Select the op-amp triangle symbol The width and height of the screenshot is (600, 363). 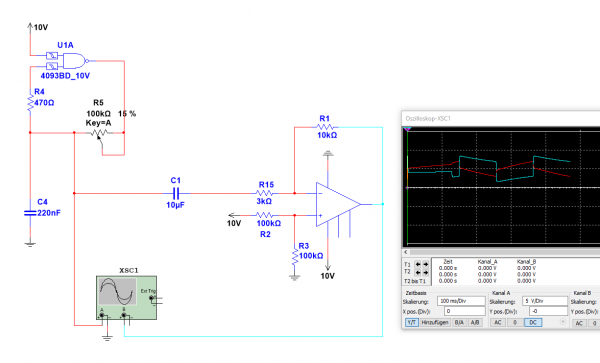[x=338, y=204]
